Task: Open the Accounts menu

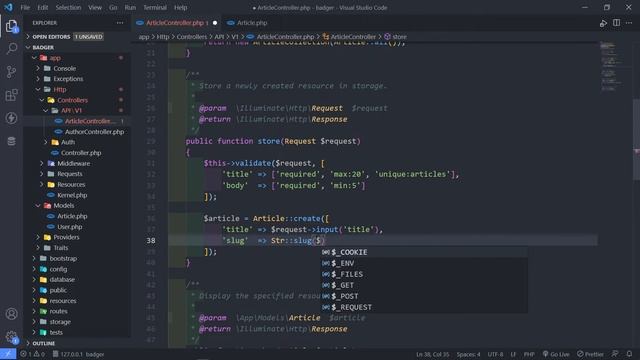Action: [11, 314]
